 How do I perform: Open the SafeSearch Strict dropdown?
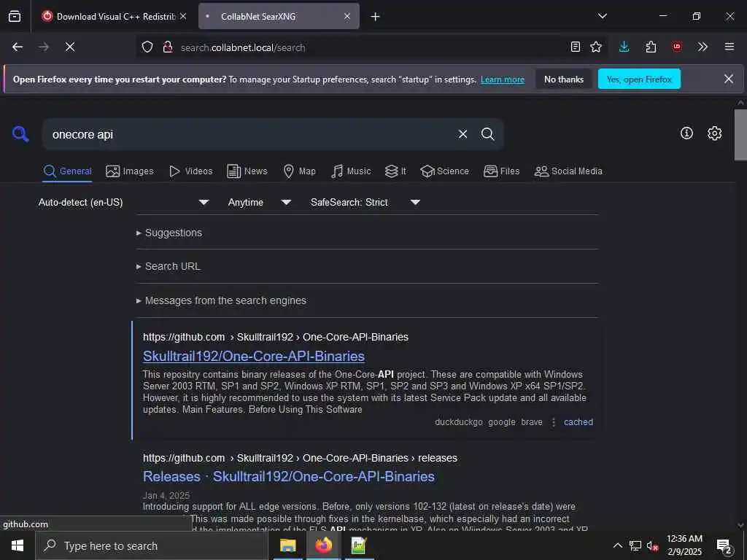pos(365,203)
